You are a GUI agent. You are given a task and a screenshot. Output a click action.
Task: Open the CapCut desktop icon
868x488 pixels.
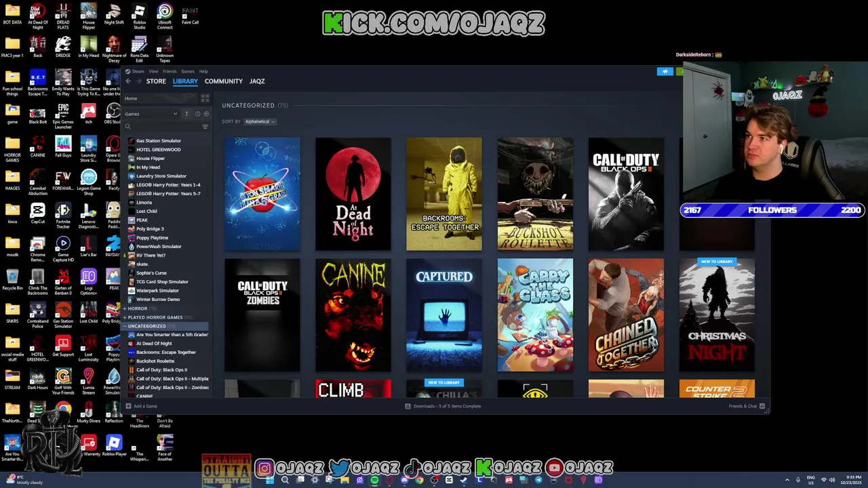click(x=37, y=214)
